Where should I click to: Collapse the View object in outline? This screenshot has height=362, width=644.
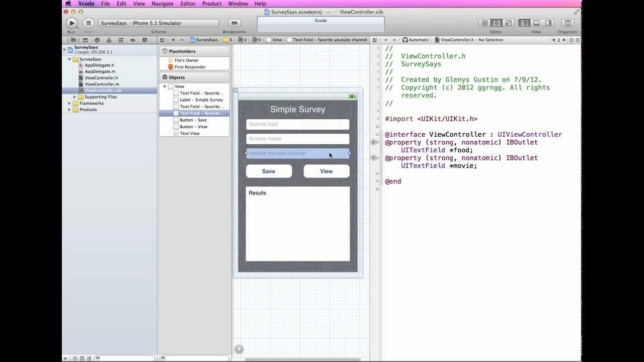(x=165, y=86)
